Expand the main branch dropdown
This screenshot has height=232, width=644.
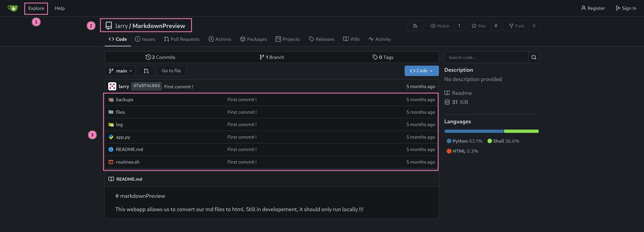120,71
